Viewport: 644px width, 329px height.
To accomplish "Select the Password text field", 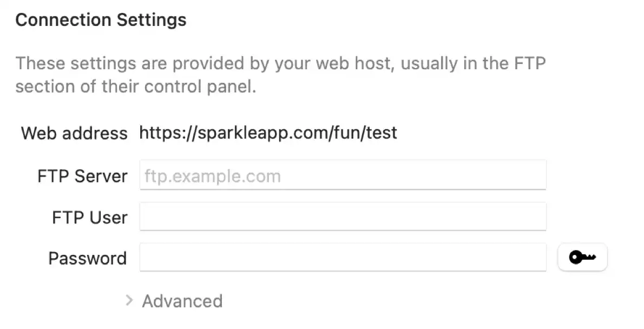I will point(343,258).
